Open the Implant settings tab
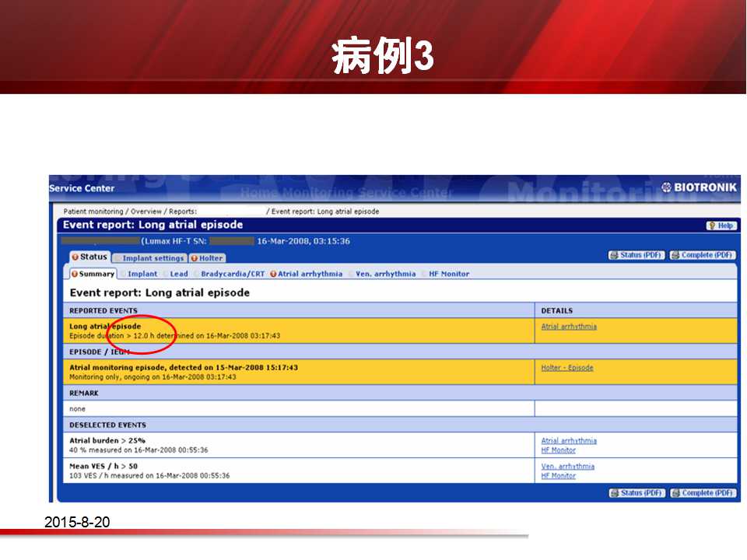This screenshot has height=560, width=747. pos(149,258)
